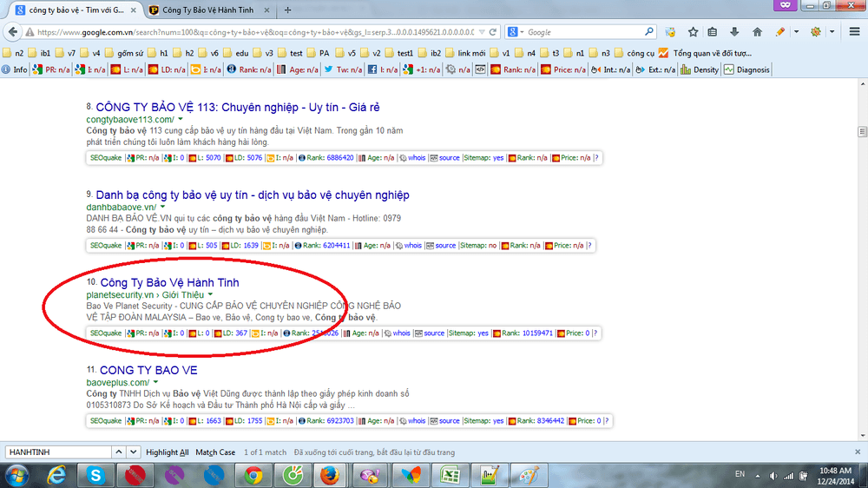Open Internet Explorer from taskbar

[56, 475]
